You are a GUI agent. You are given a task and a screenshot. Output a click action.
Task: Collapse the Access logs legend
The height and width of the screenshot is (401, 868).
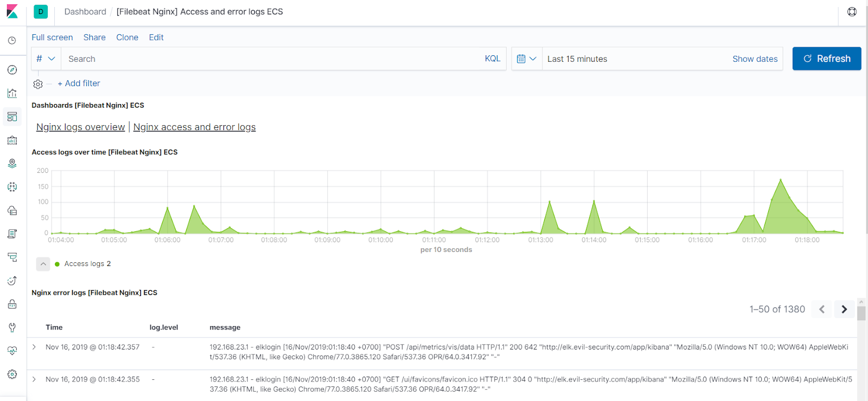[x=43, y=264]
